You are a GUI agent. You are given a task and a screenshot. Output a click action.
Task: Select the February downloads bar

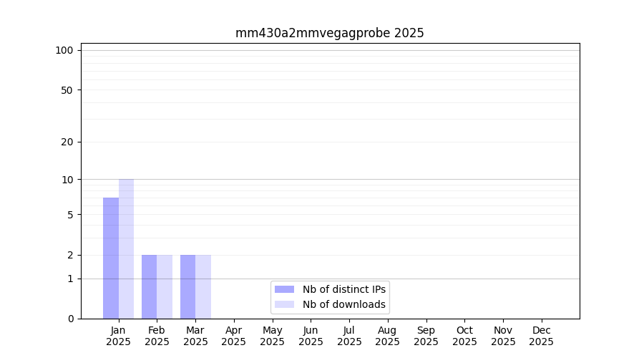pos(165,286)
